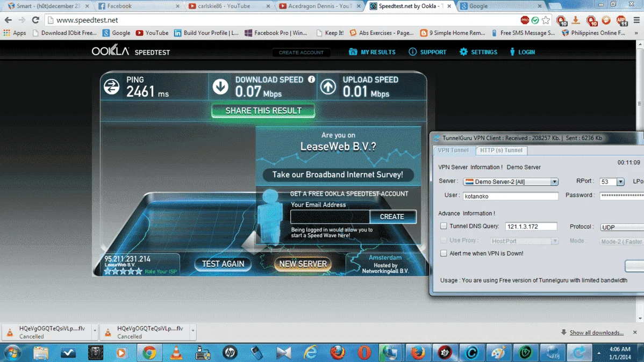Open the Chrome hamburger menu
644x362 pixels.
636,20
